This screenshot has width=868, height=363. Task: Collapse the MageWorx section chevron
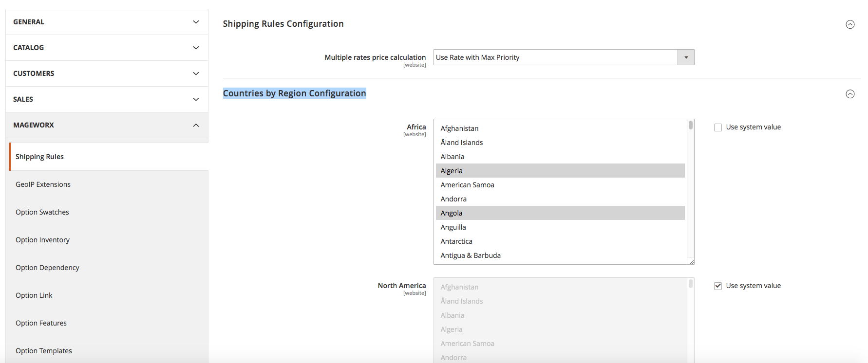[196, 125]
